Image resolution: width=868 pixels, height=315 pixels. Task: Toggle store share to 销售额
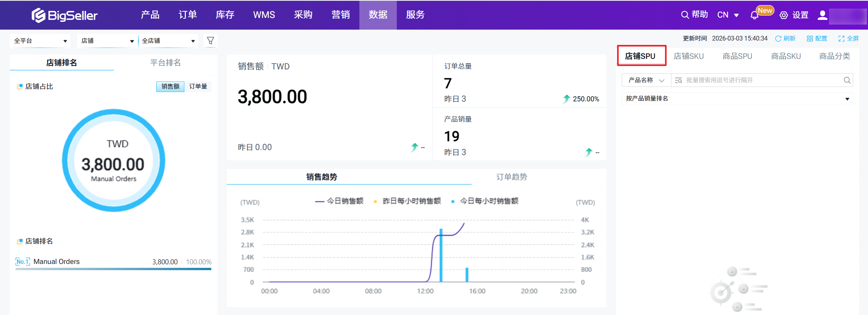170,87
